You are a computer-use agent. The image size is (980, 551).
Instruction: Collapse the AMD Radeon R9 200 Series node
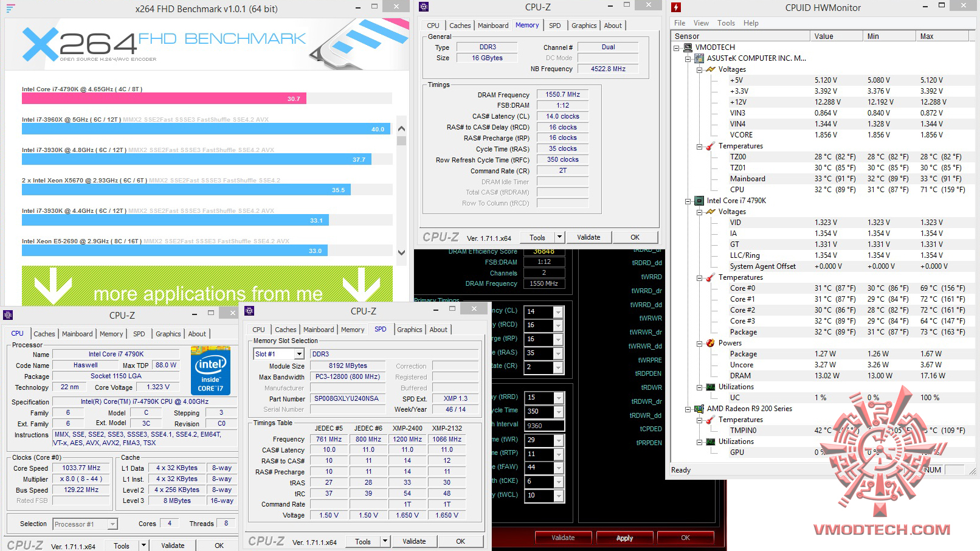pos(688,409)
